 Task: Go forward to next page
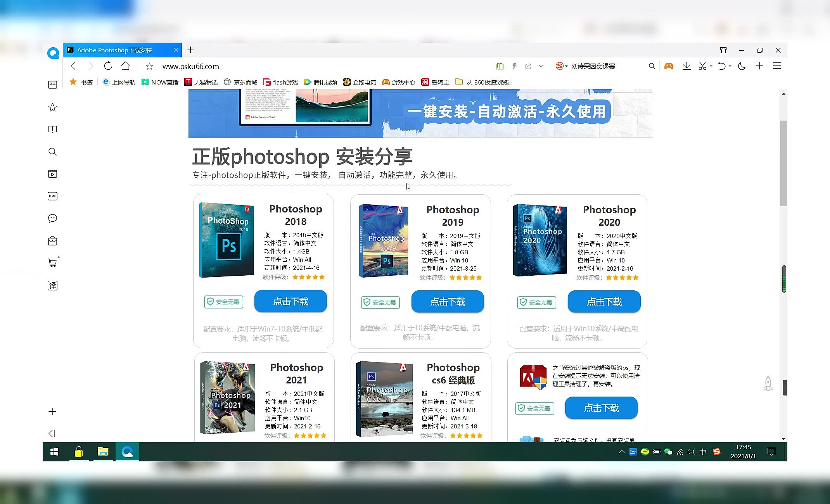point(91,66)
